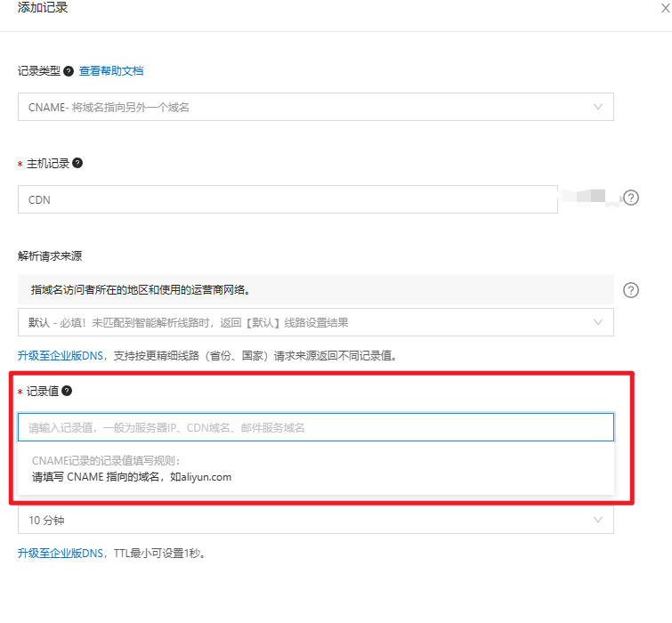This screenshot has height=623, width=672.
Task: Click outlined question mark right of 解析请求来源 description
Action: pos(631,290)
